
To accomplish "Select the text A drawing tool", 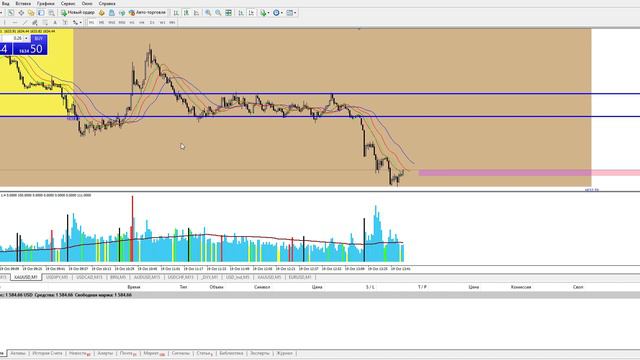I will tap(55, 22).
